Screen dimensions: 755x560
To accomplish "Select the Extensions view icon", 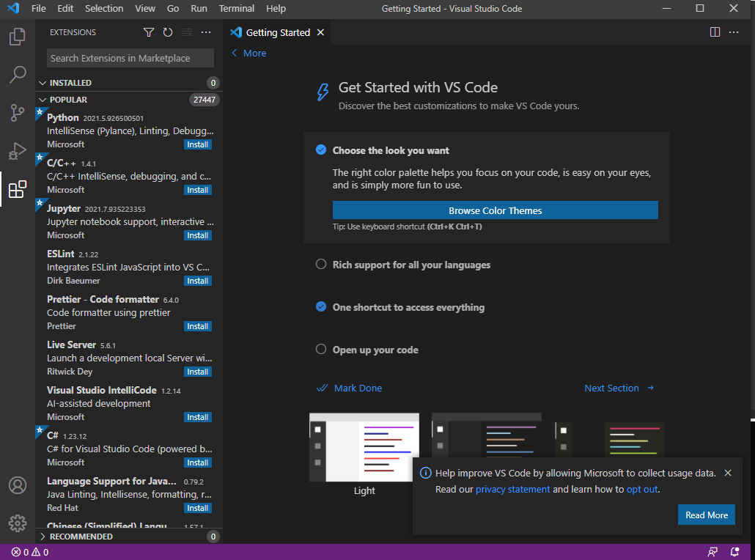I will tap(18, 189).
